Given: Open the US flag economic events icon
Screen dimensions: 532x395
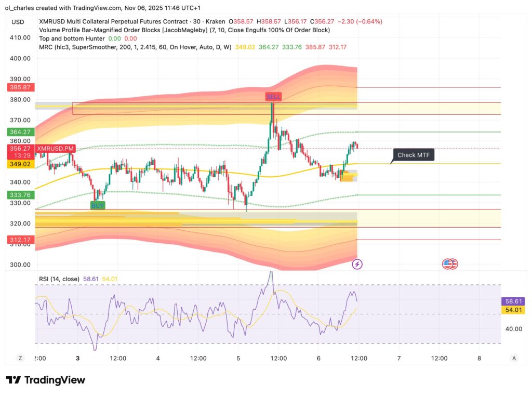Looking at the screenshot, I should click(449, 264).
